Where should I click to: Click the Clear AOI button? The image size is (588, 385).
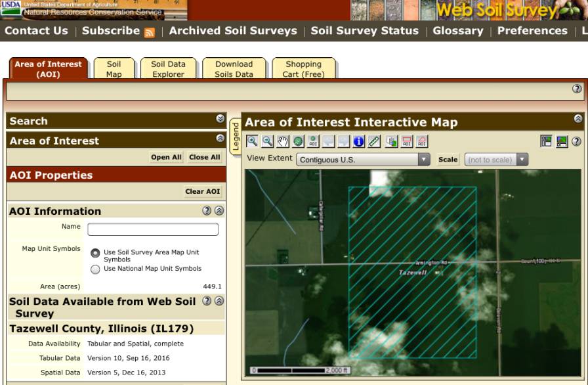[203, 191]
